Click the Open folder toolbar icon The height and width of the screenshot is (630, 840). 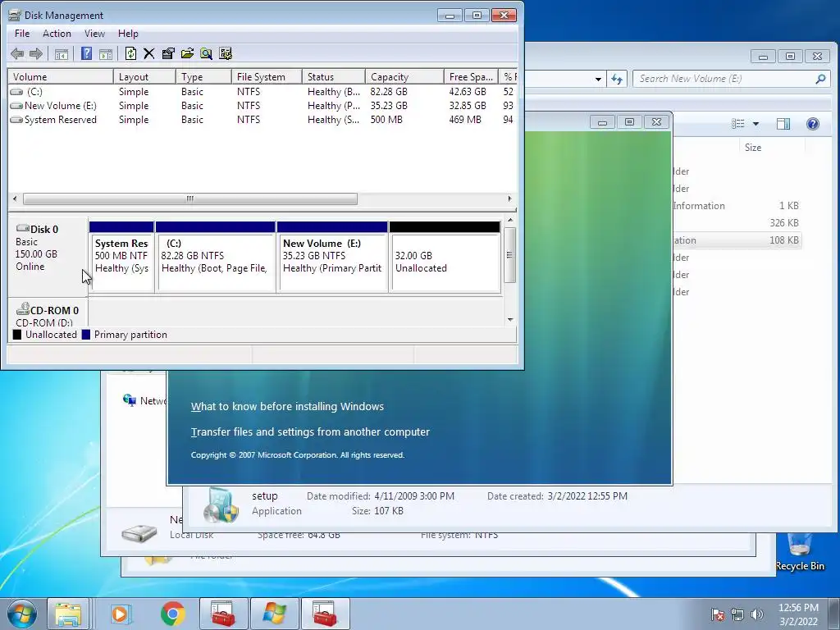click(188, 53)
